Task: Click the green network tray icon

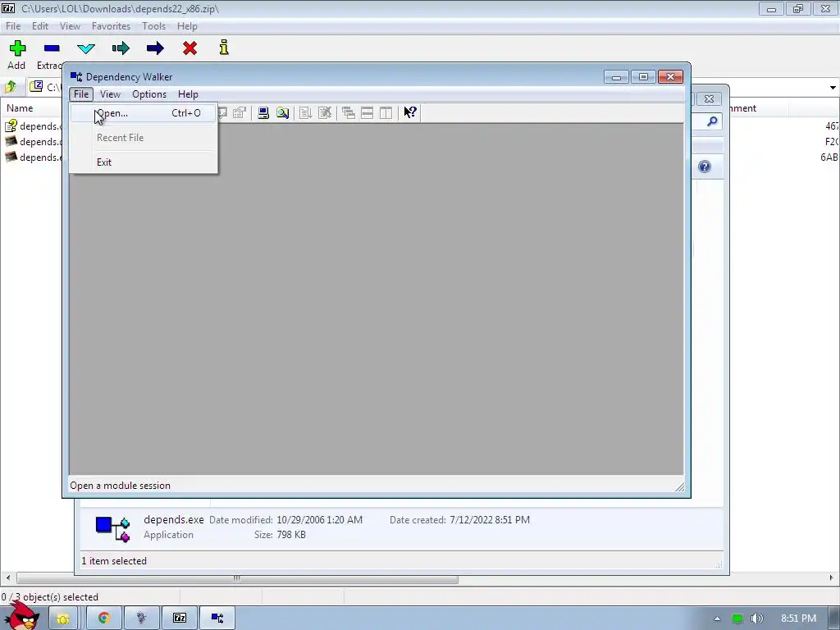Action: (x=737, y=619)
